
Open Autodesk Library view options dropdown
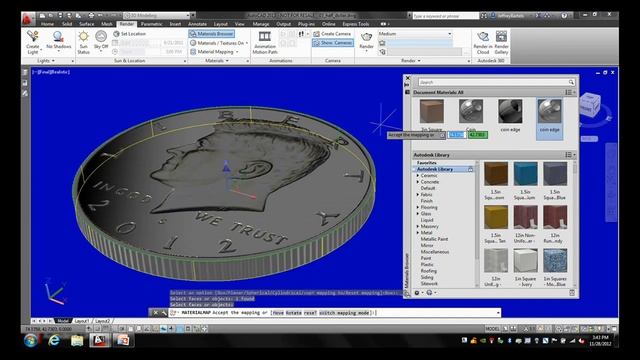(570, 155)
